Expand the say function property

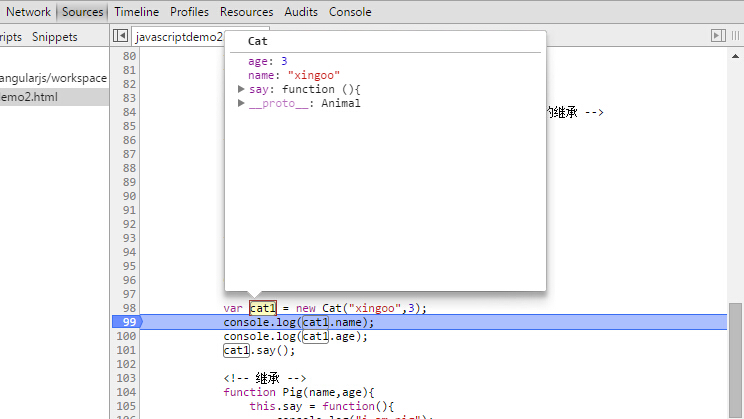coord(241,89)
